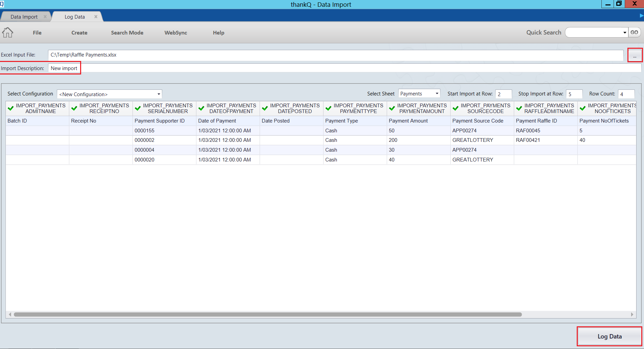This screenshot has height=349, width=644.
Task: Restore down the thankQ window
Action: coord(619,4)
